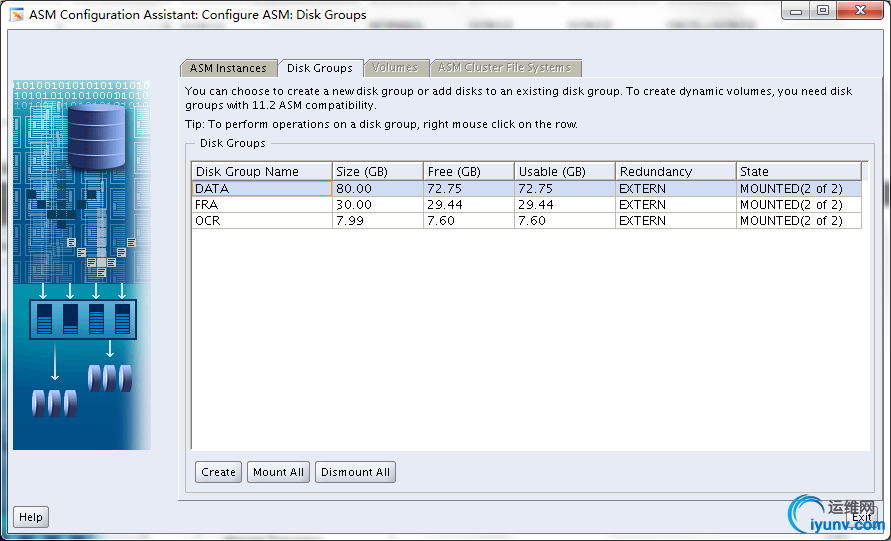Click the 7.60 usable cell of OCR
Viewport: 891px width, 541px height.
565,220
